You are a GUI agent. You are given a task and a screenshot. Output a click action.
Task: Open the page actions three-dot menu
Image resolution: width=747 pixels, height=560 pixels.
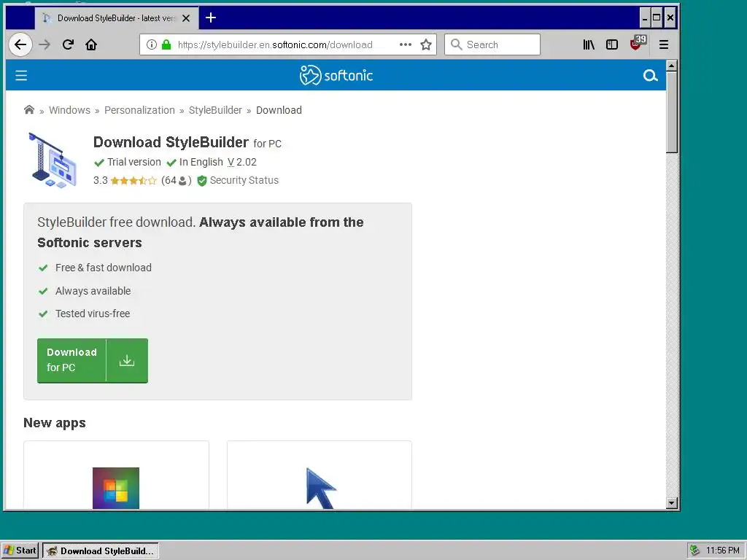tap(406, 44)
